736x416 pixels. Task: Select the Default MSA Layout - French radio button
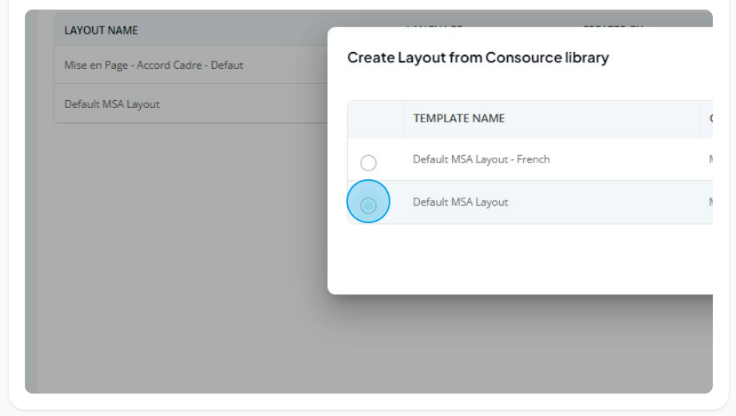point(368,163)
